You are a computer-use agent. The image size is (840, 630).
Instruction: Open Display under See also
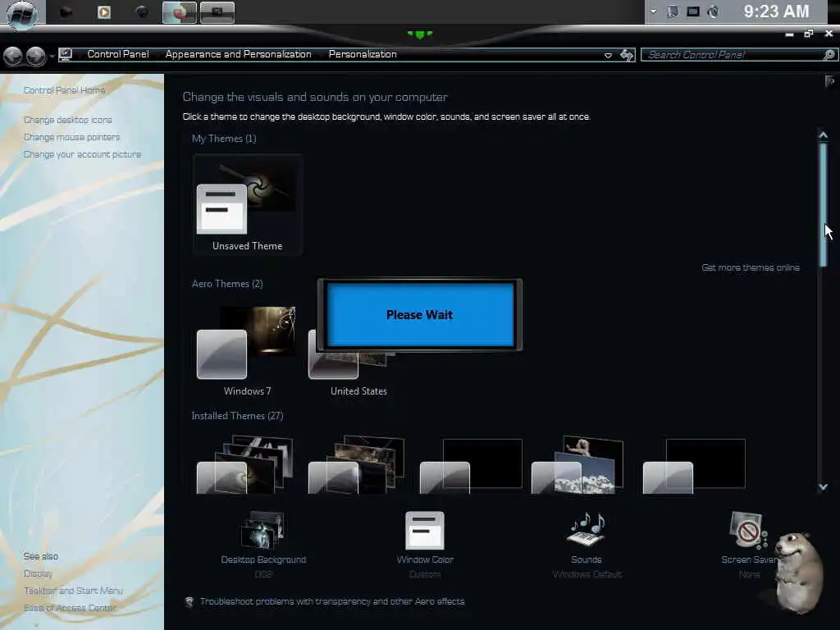[38, 573]
